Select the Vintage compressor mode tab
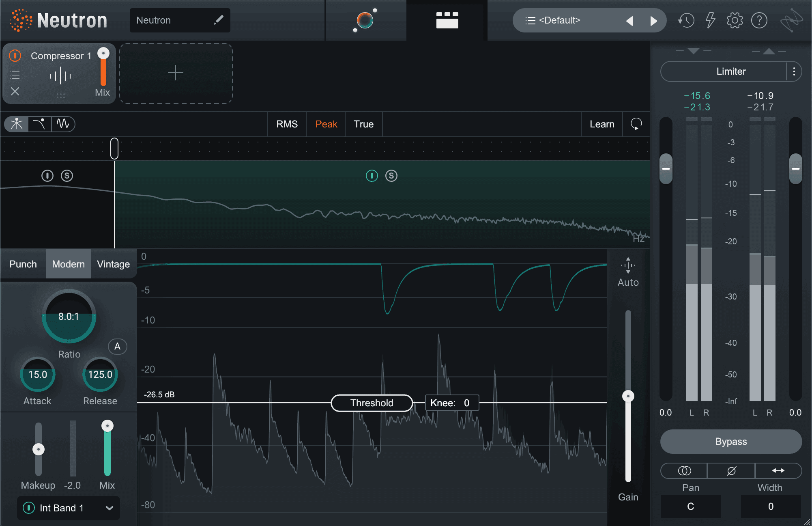 tap(114, 264)
